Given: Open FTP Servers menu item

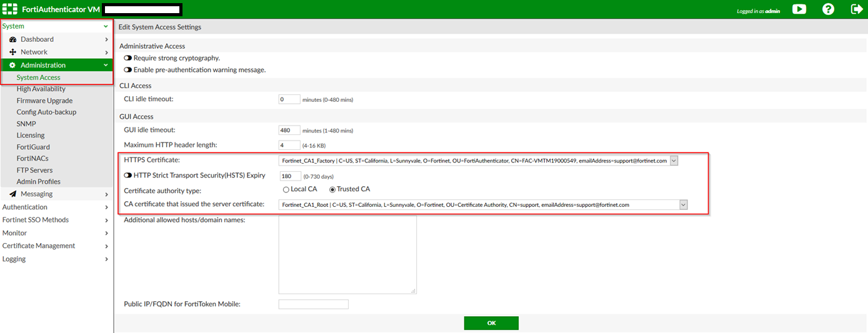Looking at the screenshot, I should (34, 170).
